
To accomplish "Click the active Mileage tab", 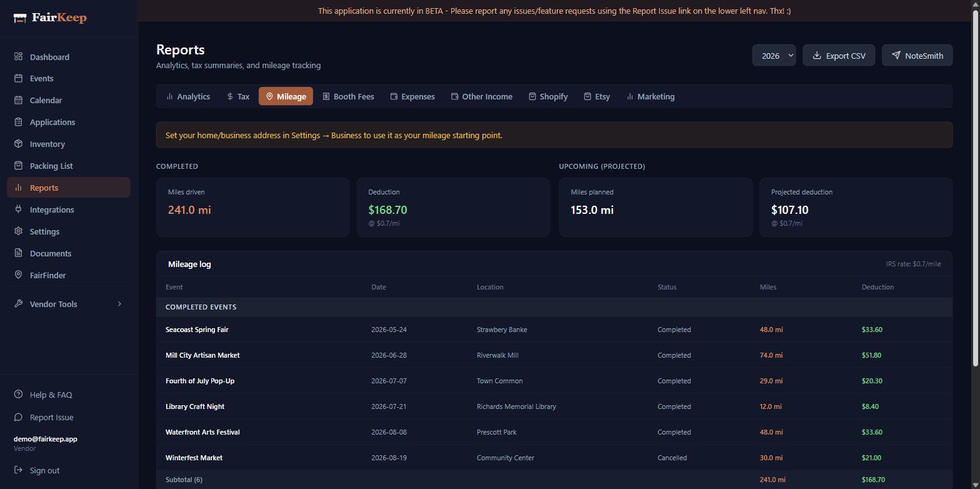I will pyautogui.click(x=286, y=96).
